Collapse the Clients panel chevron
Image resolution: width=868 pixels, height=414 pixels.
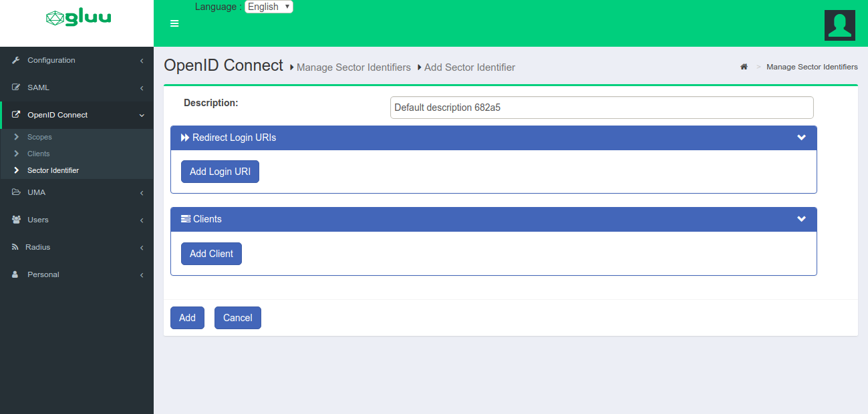click(x=801, y=219)
